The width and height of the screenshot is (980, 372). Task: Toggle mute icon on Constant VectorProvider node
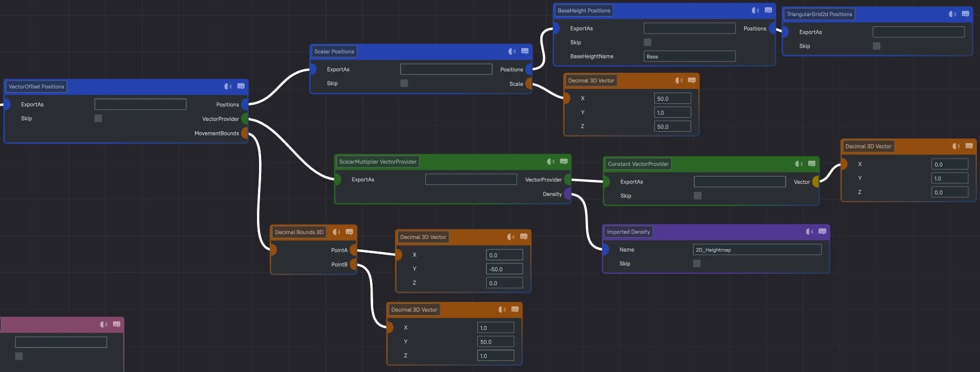coord(799,164)
